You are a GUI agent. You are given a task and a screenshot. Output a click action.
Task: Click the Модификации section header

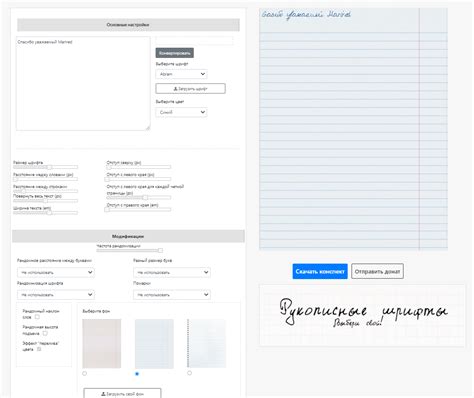click(x=128, y=236)
